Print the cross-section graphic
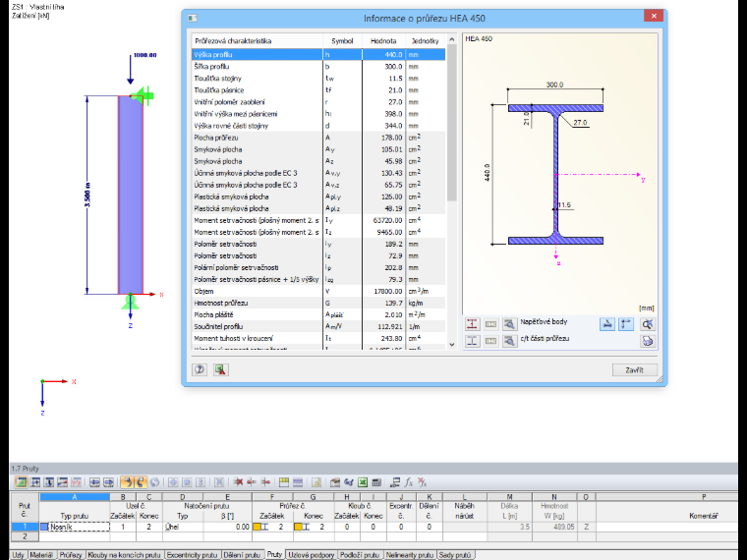This screenshot has width=747, height=560. [647, 341]
